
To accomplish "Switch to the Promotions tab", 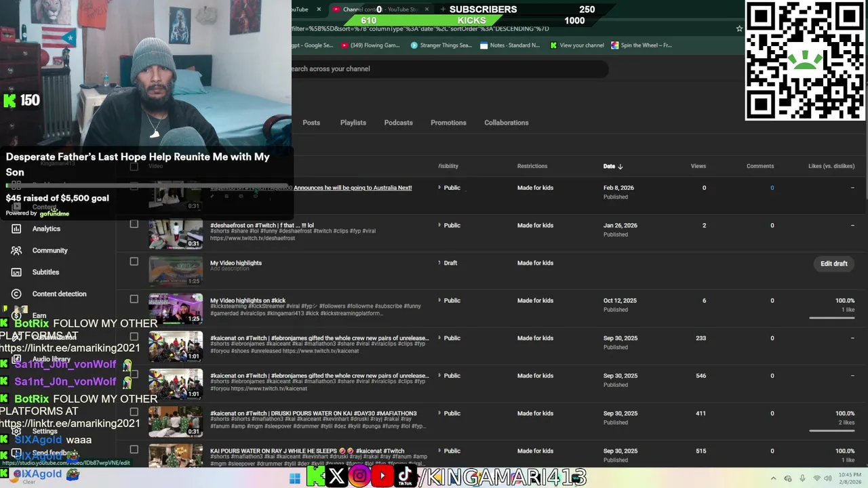I will (448, 123).
